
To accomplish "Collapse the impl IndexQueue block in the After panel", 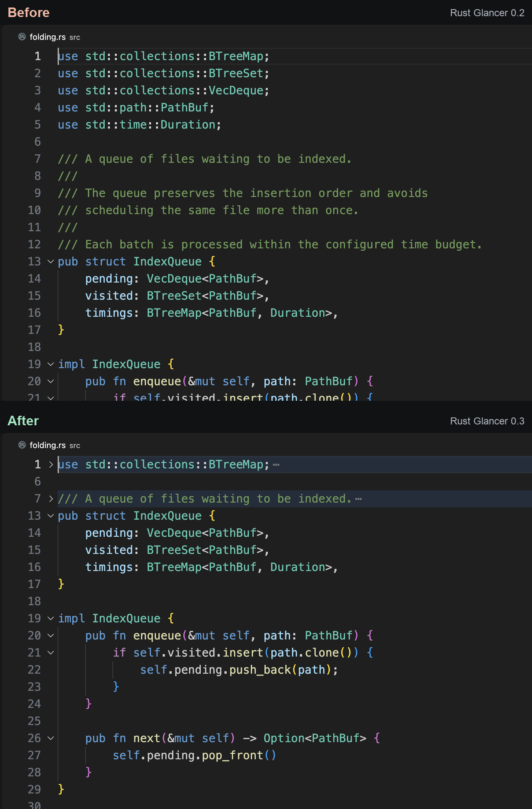I will point(51,619).
